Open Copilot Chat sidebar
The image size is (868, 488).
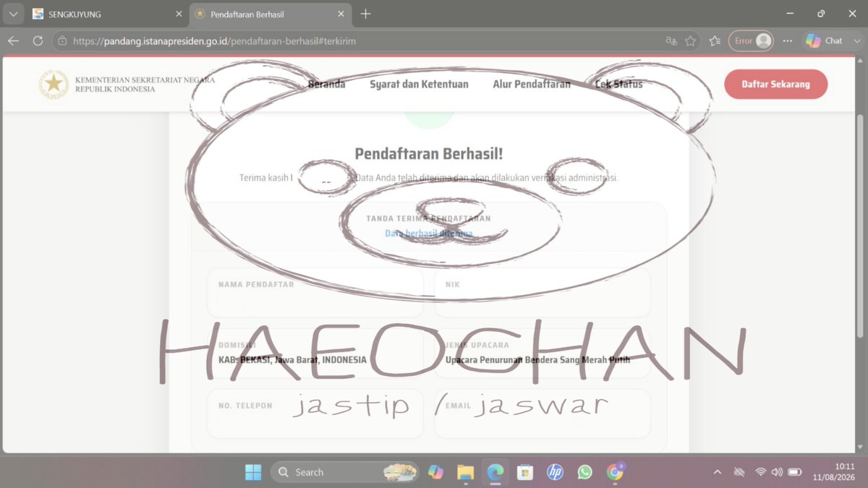(823, 41)
